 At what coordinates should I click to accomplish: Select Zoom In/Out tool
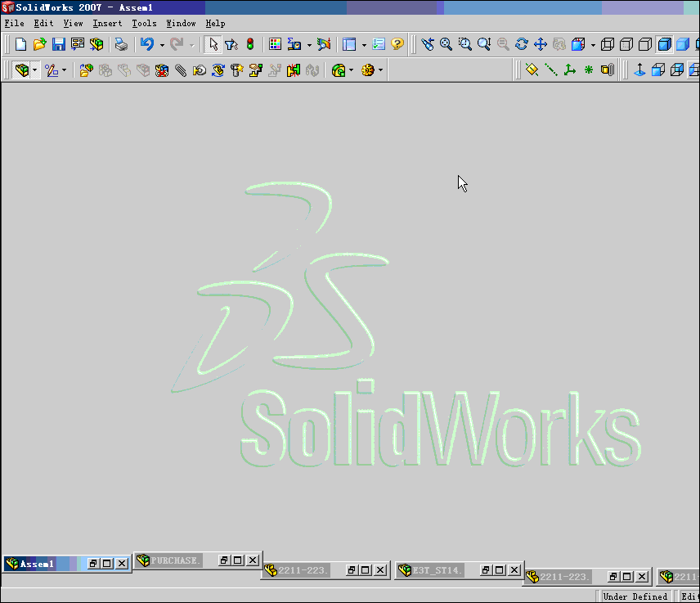point(484,44)
